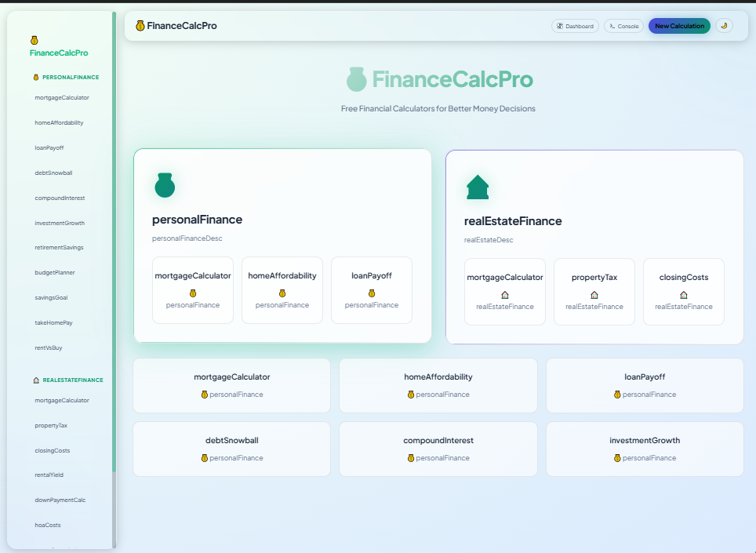Screen dimensions: 756x553
Task: Open the compoundInterest card in the bottom grid
Action: coord(438,449)
